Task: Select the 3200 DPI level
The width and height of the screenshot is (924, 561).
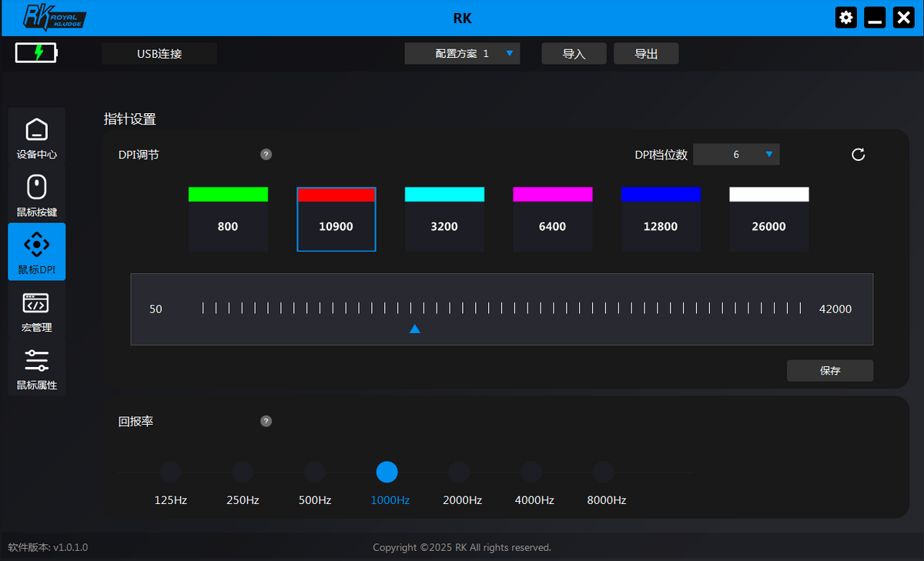Action: click(x=444, y=226)
